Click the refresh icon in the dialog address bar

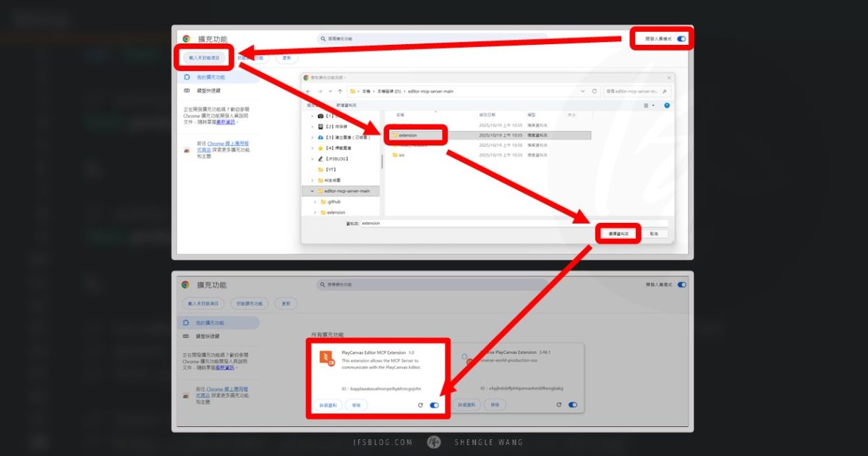595,91
